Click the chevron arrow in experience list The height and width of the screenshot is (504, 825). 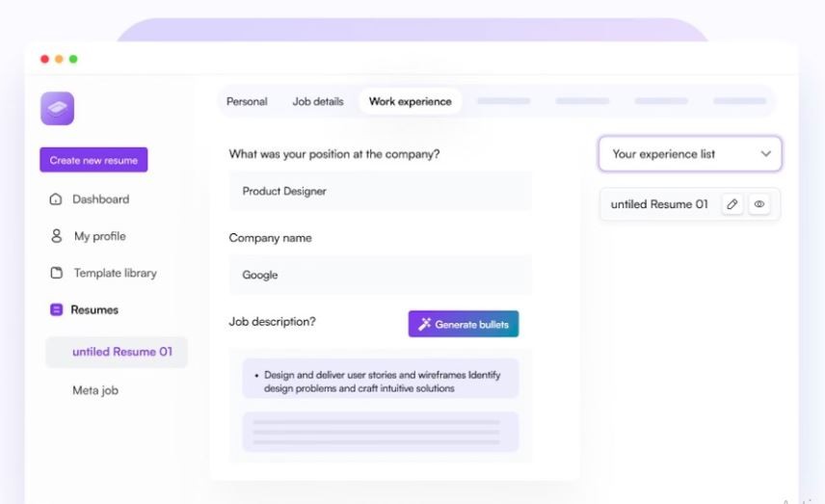[x=766, y=154]
